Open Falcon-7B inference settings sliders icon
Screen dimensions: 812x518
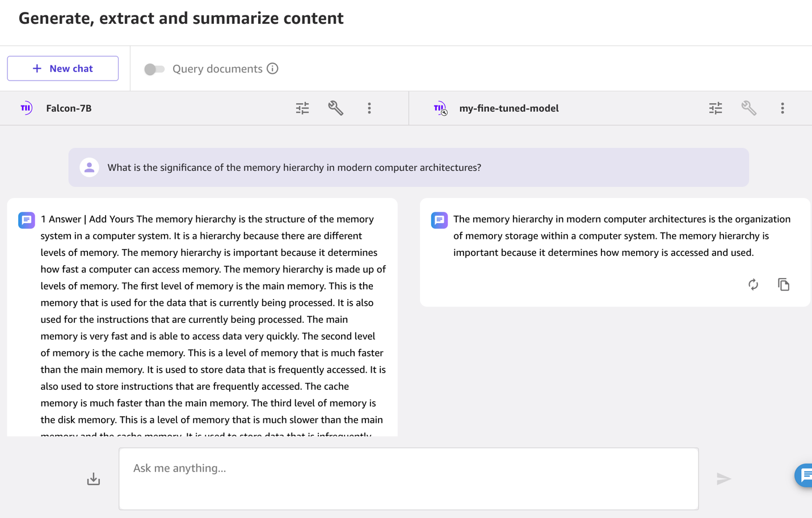pyautogui.click(x=302, y=108)
